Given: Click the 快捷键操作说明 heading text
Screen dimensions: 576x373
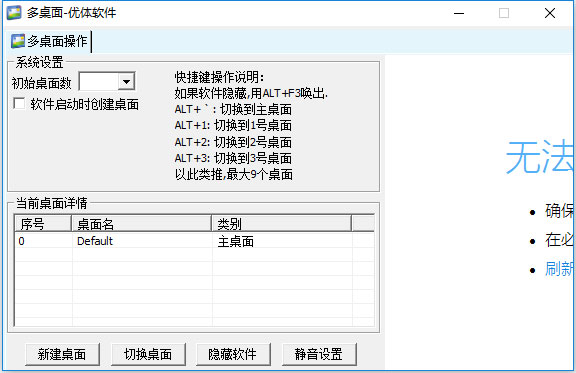Looking at the screenshot, I should pyautogui.click(x=219, y=77).
